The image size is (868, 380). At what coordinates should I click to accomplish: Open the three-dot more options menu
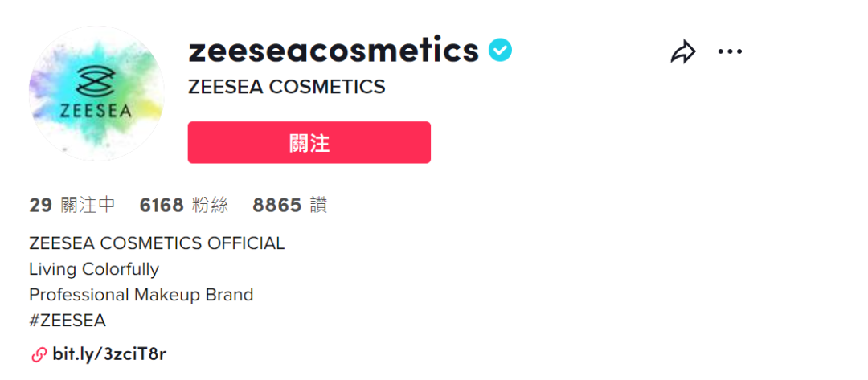(x=730, y=52)
